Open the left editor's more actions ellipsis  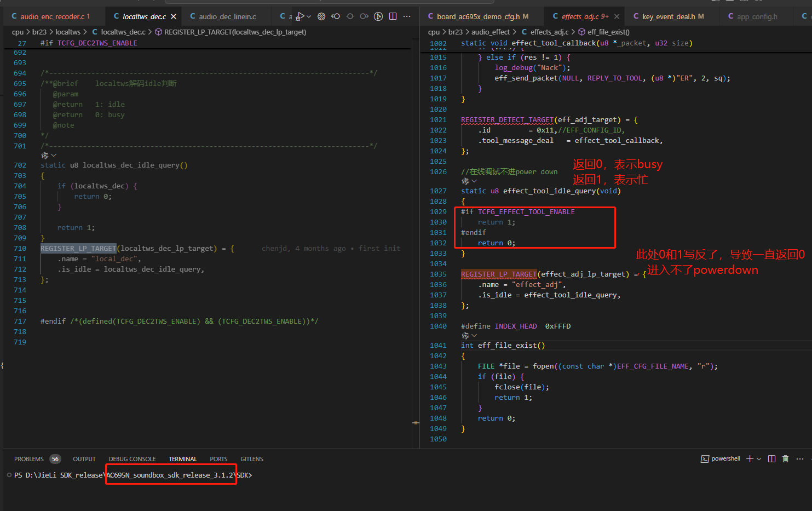(407, 16)
